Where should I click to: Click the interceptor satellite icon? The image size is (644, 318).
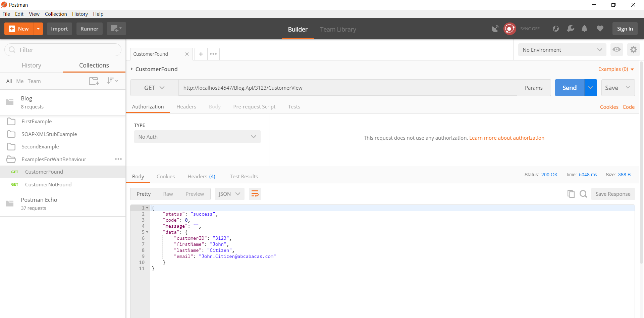pyautogui.click(x=495, y=29)
